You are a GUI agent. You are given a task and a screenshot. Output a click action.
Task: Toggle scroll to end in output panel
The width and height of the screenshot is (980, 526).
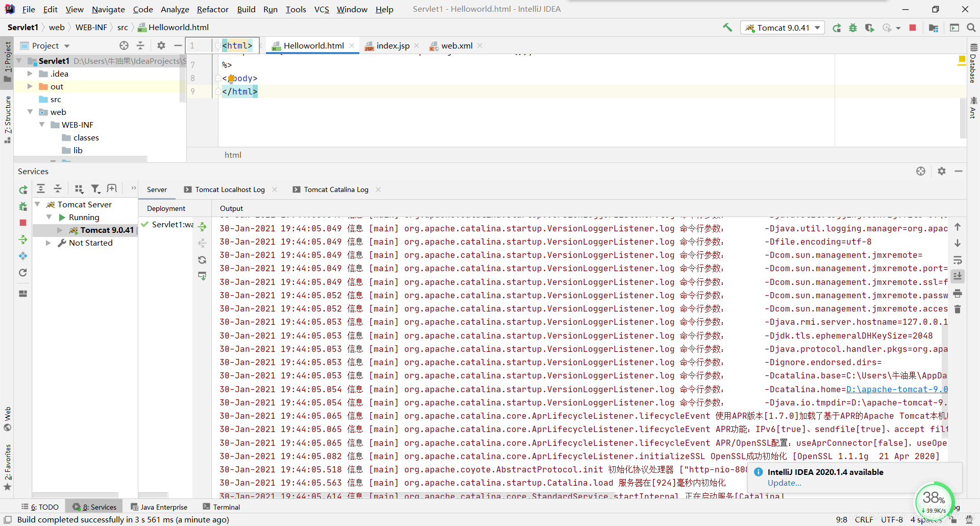click(958, 276)
